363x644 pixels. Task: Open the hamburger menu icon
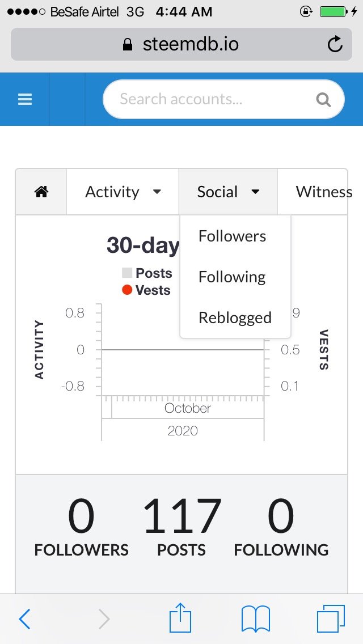tap(24, 99)
